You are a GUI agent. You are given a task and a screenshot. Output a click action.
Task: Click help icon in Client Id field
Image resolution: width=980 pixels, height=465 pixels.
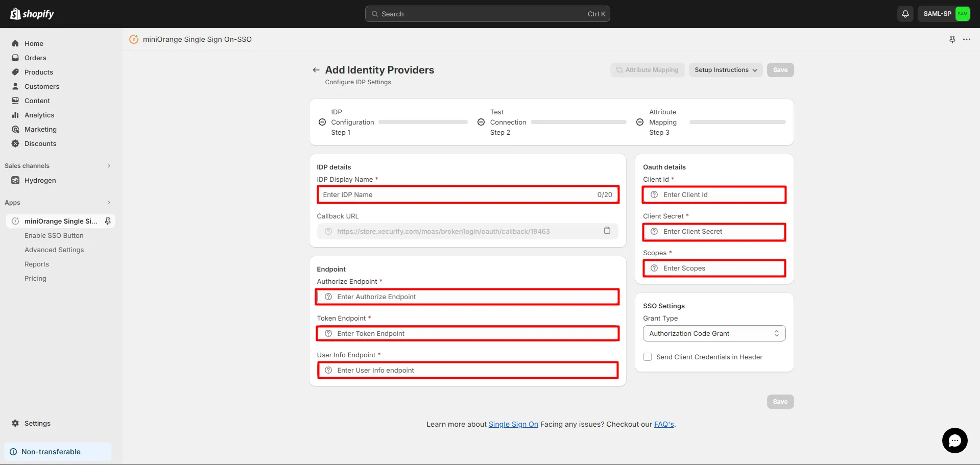click(654, 194)
